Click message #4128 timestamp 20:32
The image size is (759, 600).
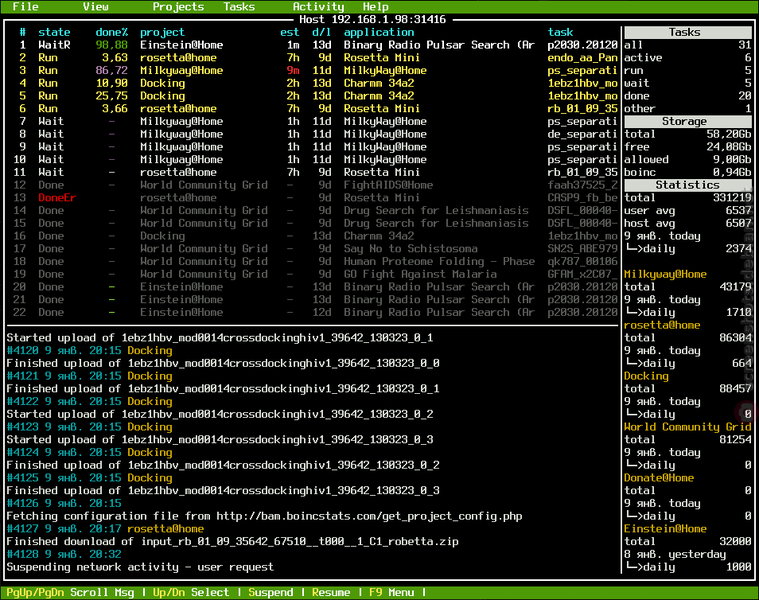(64, 555)
